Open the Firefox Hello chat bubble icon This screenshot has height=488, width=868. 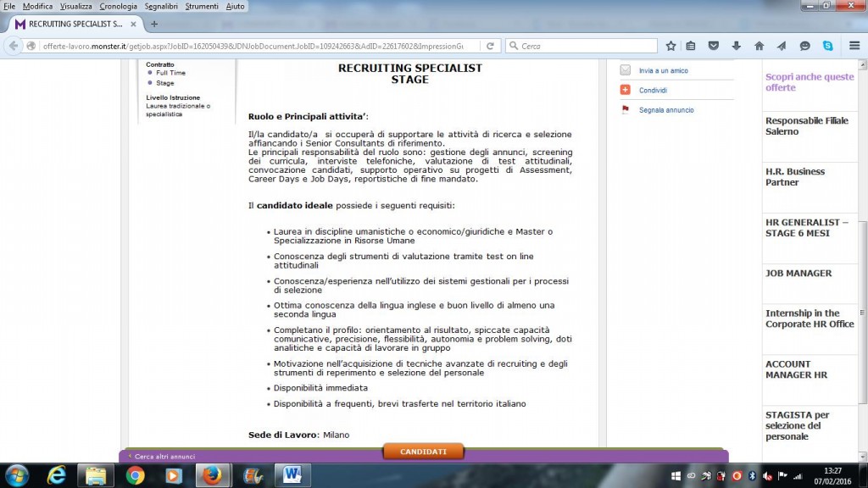point(805,46)
